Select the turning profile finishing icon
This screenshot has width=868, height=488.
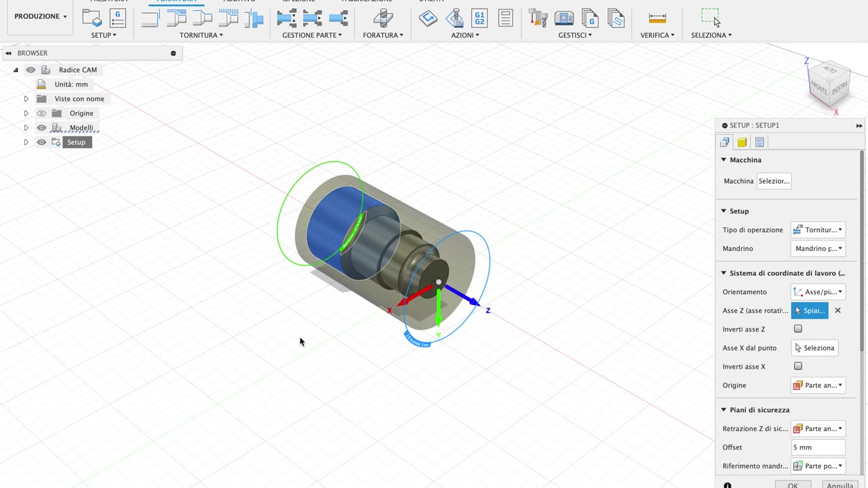point(202,18)
